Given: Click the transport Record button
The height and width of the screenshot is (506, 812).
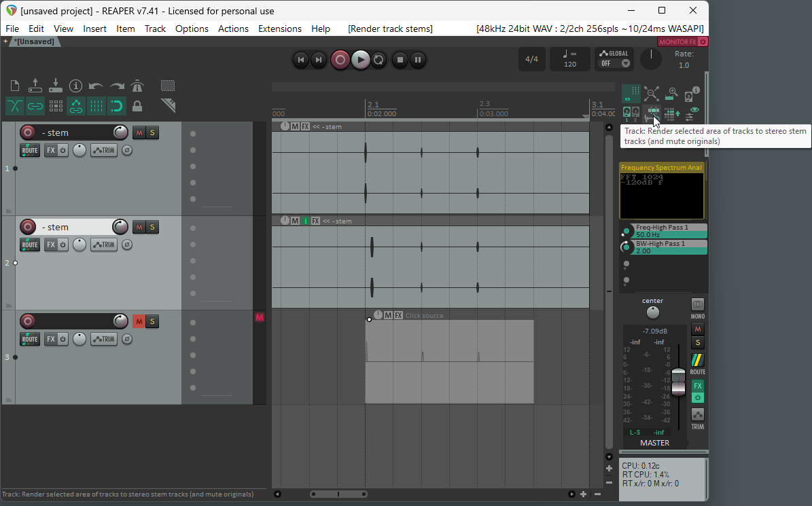Looking at the screenshot, I should (340, 60).
